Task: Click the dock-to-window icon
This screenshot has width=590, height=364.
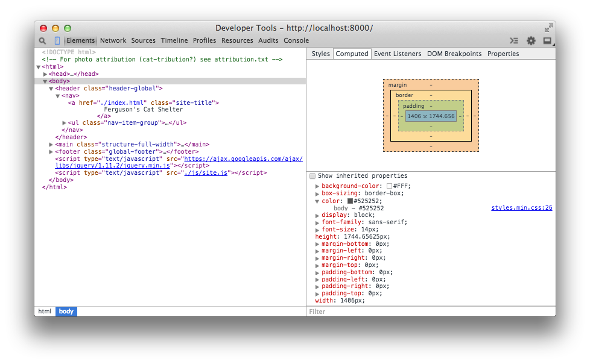Action: 547,41
